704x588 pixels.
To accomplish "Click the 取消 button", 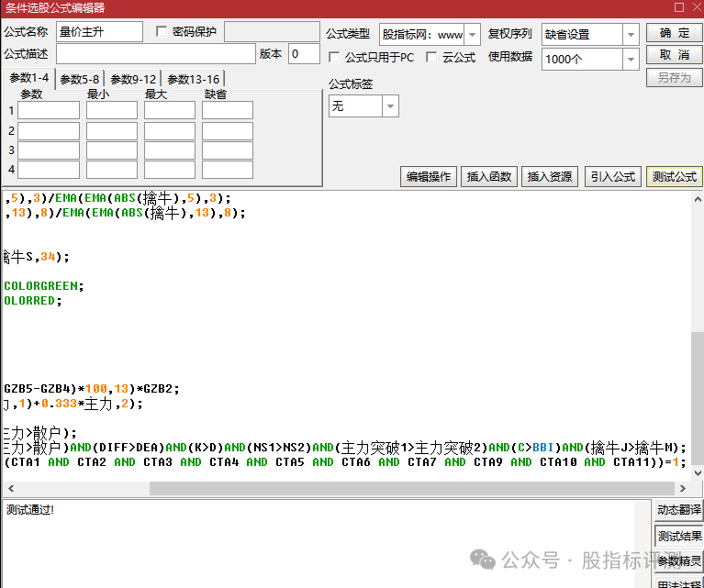I will [x=675, y=55].
